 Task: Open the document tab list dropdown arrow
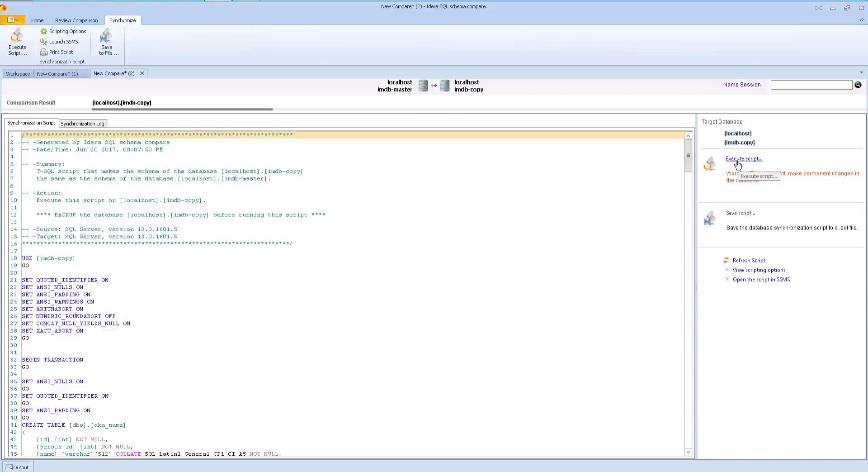(861, 73)
